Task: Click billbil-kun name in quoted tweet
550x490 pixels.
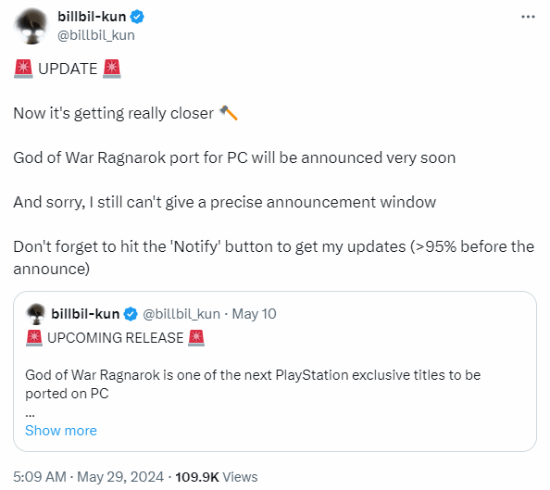Action: pyautogui.click(x=85, y=314)
